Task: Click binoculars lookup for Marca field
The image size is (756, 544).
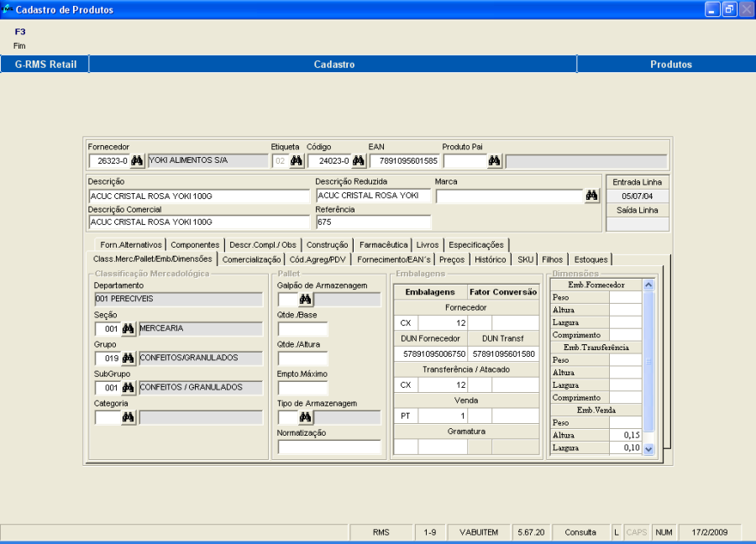Action: (591, 196)
